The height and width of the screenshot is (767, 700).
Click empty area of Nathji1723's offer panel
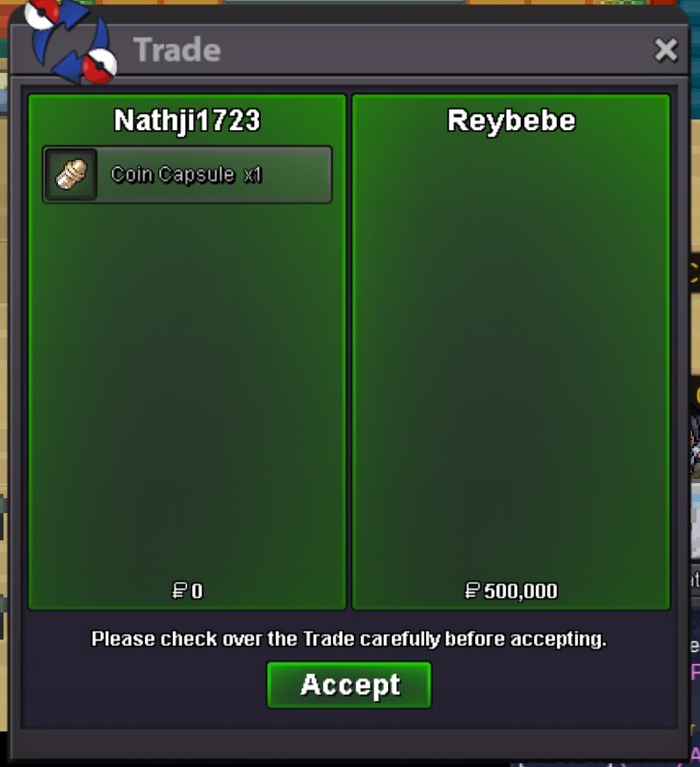pyautogui.click(x=187, y=391)
